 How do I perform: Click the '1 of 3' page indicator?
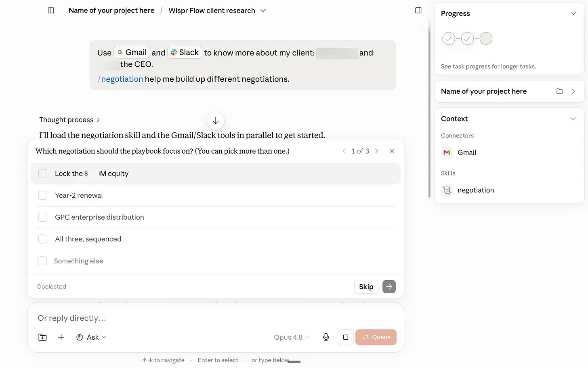click(x=360, y=151)
